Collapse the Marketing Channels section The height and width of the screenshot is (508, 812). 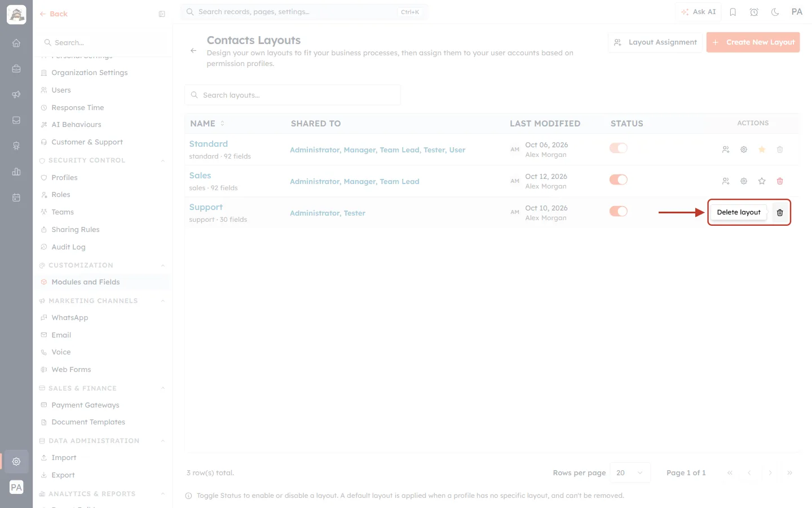coord(163,301)
